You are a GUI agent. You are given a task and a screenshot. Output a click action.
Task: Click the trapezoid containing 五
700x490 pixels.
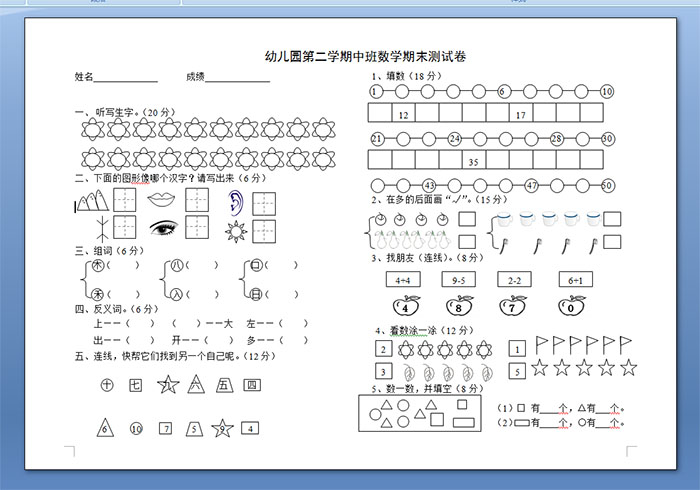[x=224, y=385]
